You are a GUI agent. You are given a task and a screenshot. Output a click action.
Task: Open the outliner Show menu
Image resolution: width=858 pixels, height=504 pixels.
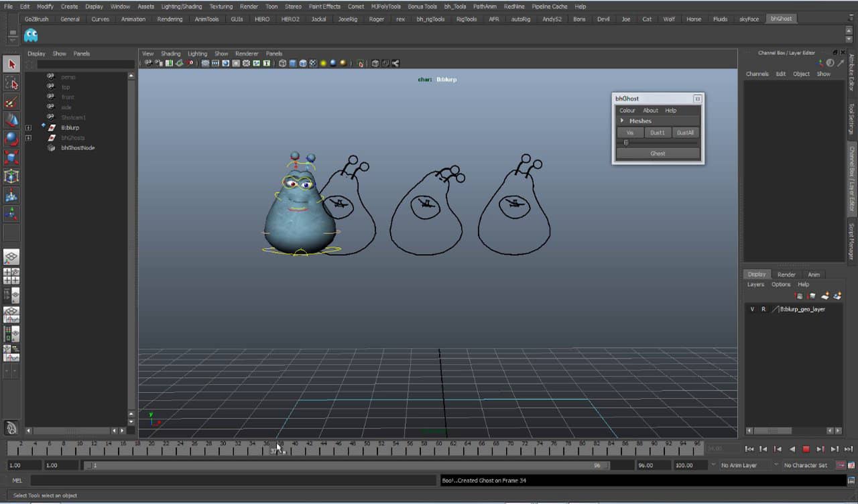coord(60,54)
